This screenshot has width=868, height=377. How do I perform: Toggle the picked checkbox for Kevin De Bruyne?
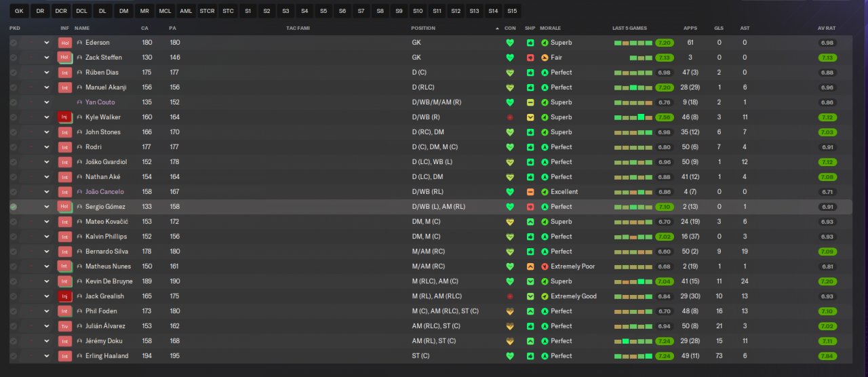point(14,281)
